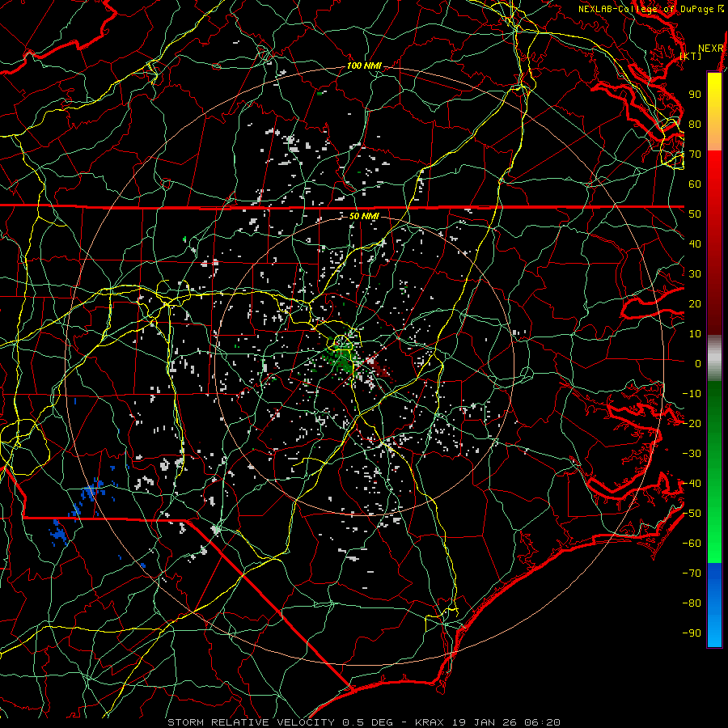728x728 pixels.
Task: Click the 50 value on velocity scale
Action: [695, 214]
